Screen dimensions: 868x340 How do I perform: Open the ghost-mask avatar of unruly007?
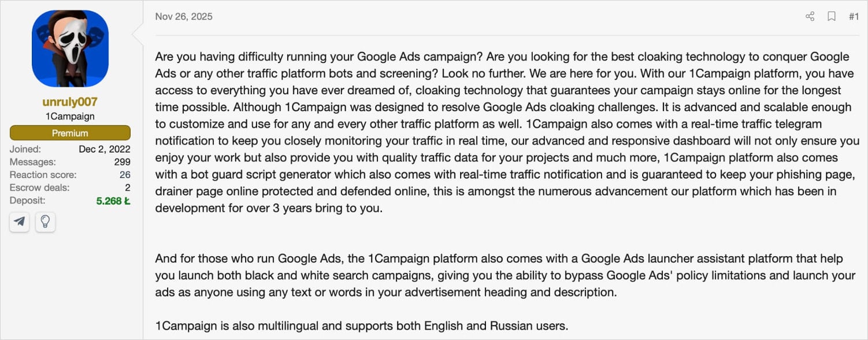point(70,49)
